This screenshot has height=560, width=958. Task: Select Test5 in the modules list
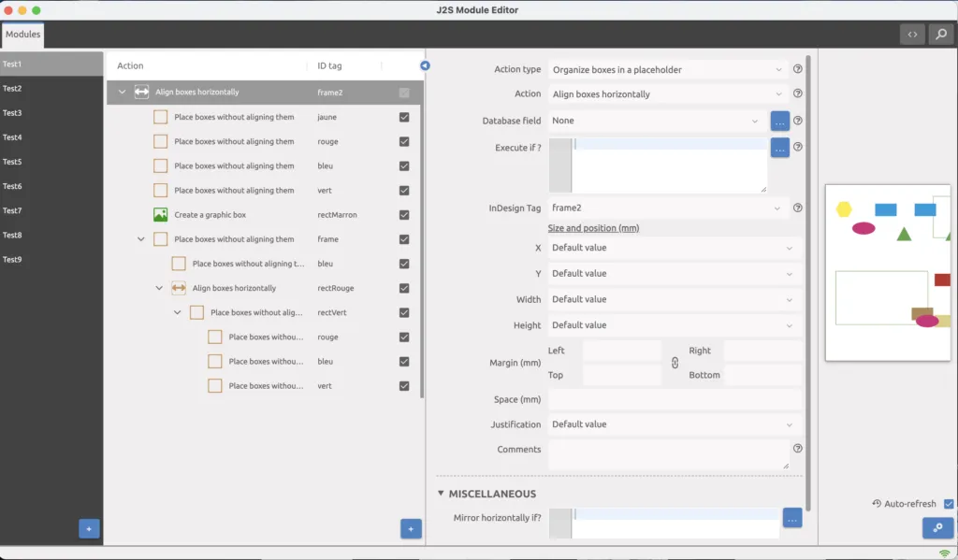tap(12, 162)
